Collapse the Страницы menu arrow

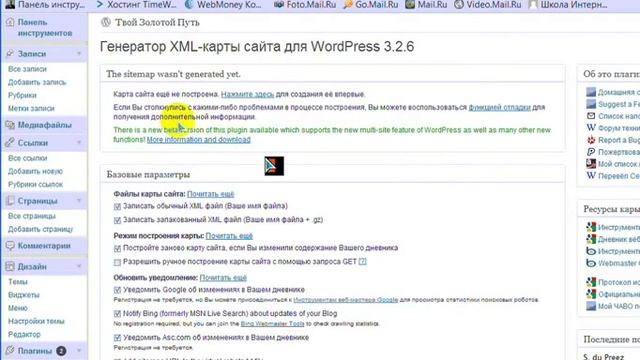pyautogui.click(x=79, y=201)
